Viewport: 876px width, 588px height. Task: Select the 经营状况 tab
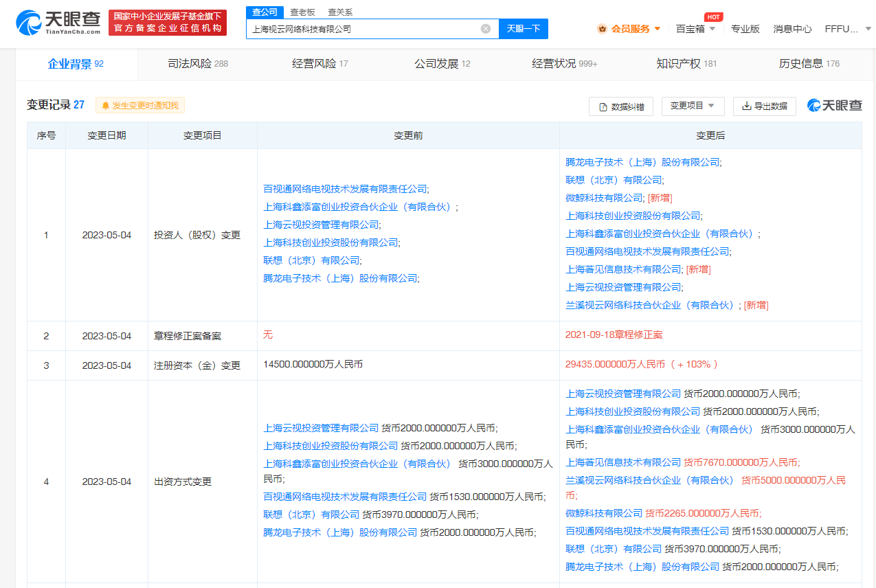click(564, 64)
